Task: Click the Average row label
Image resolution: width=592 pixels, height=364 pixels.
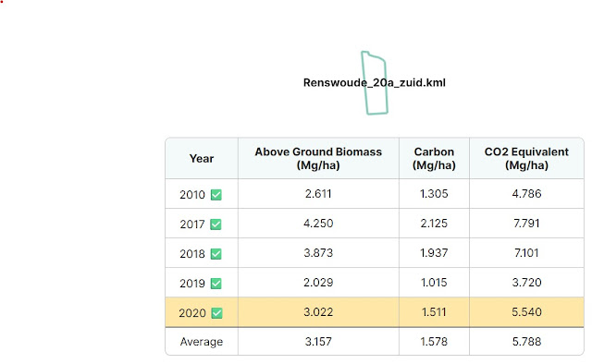Action: click(202, 342)
